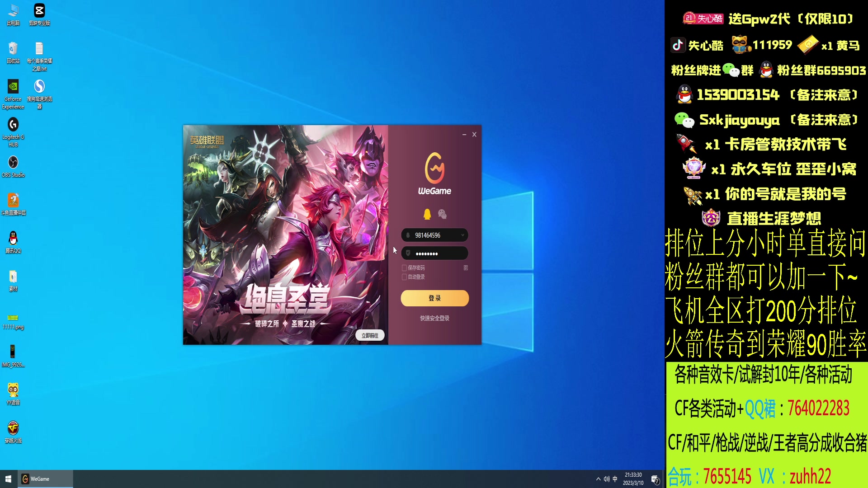
Task: Open taskbar clock and date
Action: pos(633,479)
